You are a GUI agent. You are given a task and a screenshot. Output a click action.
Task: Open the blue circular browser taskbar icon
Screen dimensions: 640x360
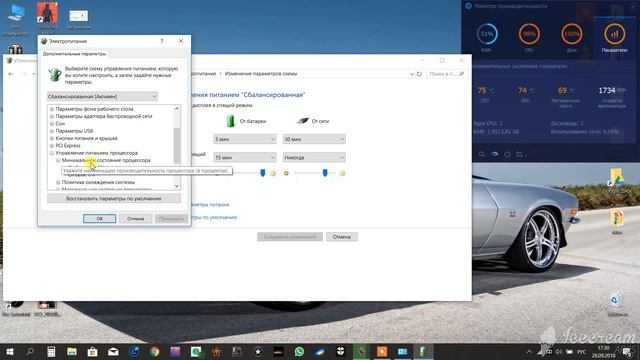click(x=134, y=351)
